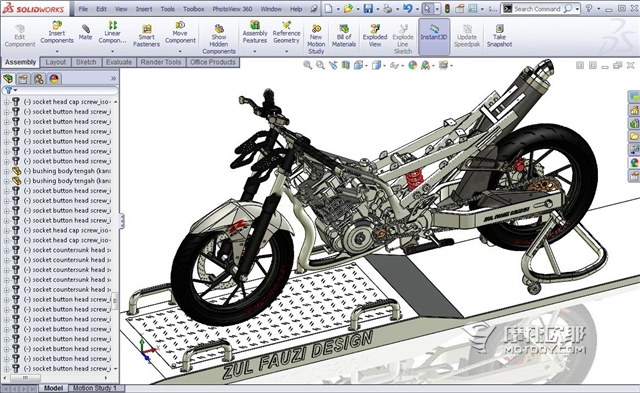This screenshot has width=640, height=393.
Task: Click the feature tree horizontal scrollbar
Action: pyautogui.click(x=25, y=378)
